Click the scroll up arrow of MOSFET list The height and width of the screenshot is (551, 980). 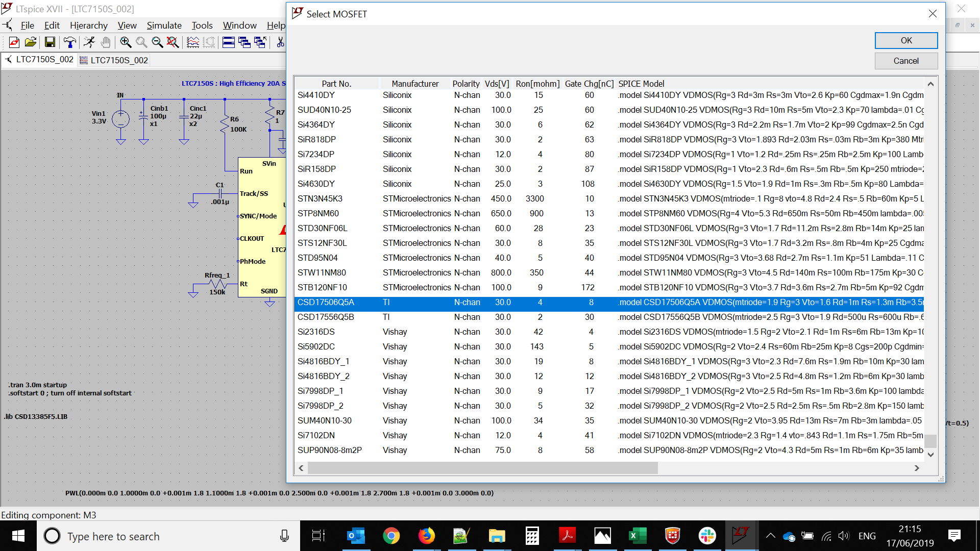point(930,84)
